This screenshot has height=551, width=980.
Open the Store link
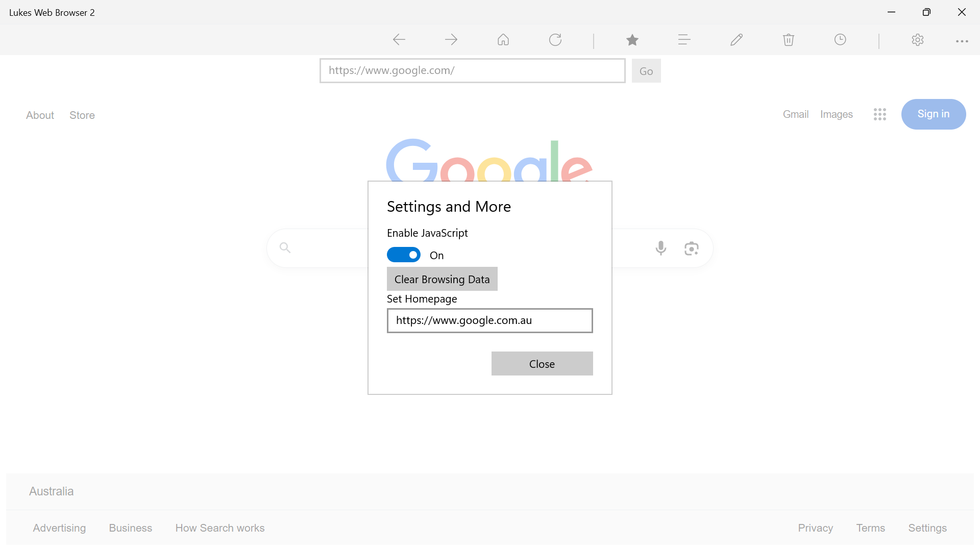(82, 115)
